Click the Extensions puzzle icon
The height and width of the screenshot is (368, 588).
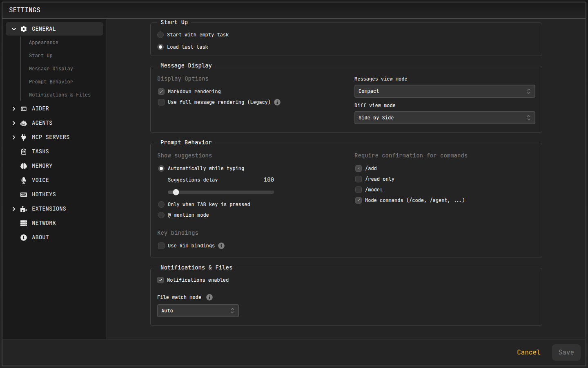click(24, 209)
